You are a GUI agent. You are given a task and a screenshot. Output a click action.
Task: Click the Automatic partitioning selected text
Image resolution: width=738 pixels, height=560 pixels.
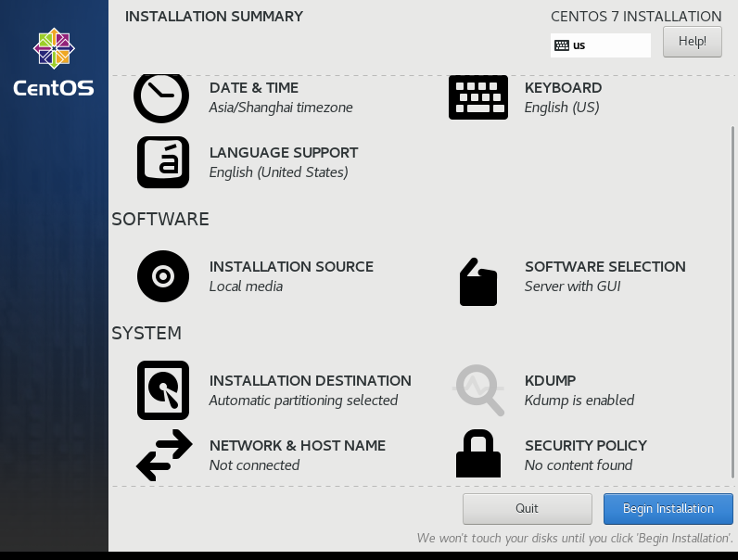pos(303,401)
